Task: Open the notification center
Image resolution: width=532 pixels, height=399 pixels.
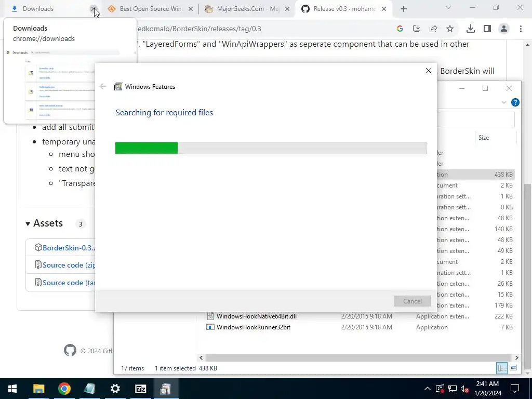Action: [515, 389]
